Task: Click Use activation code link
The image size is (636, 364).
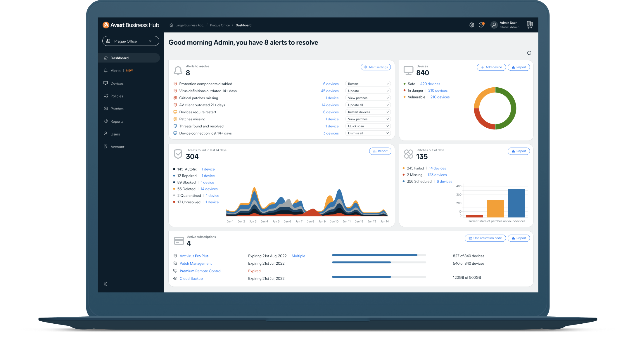Action: 484,238
